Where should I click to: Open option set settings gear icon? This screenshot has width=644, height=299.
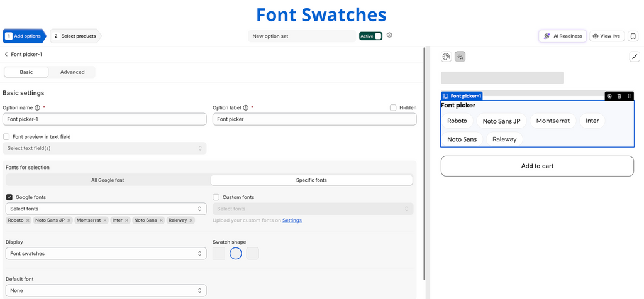coord(389,35)
